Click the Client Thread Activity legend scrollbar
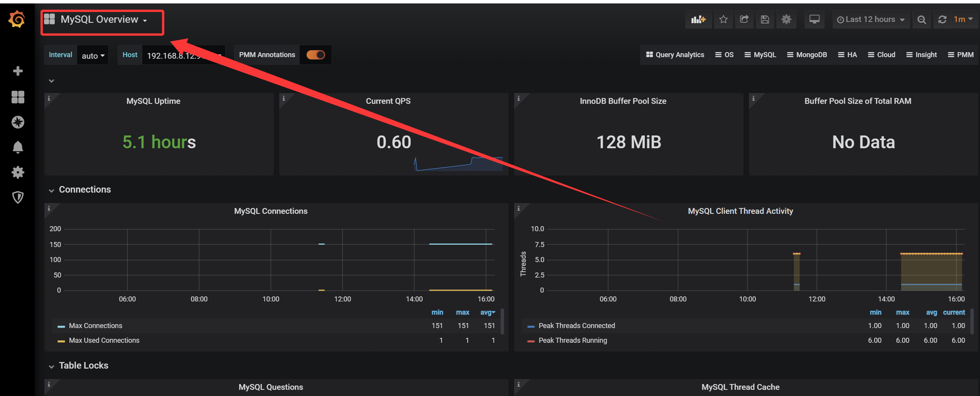 tap(972, 321)
